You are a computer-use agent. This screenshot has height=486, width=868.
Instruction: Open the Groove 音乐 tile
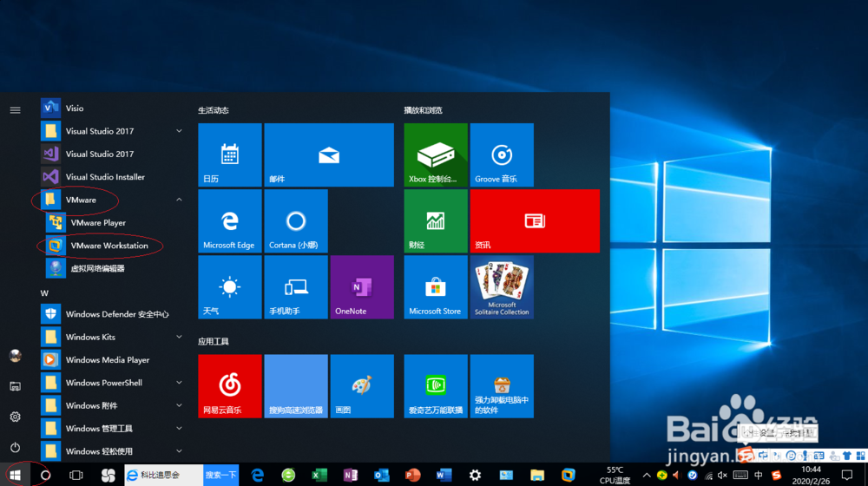pos(502,154)
